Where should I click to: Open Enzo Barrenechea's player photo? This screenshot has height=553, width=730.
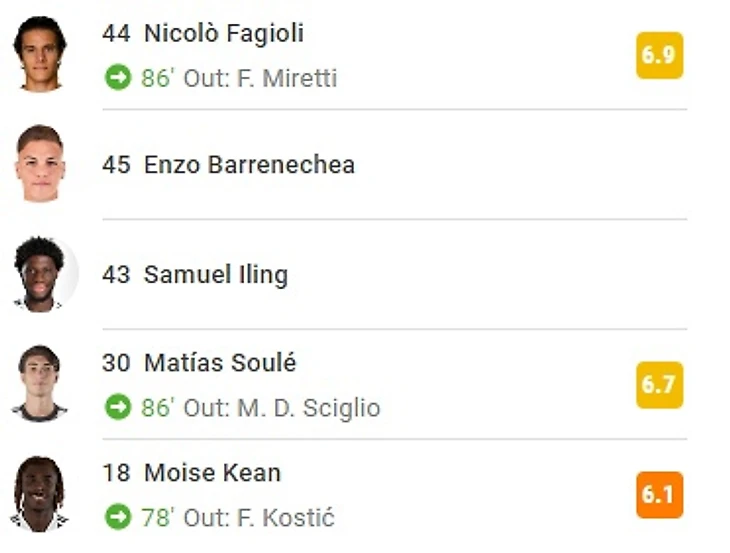(40, 164)
